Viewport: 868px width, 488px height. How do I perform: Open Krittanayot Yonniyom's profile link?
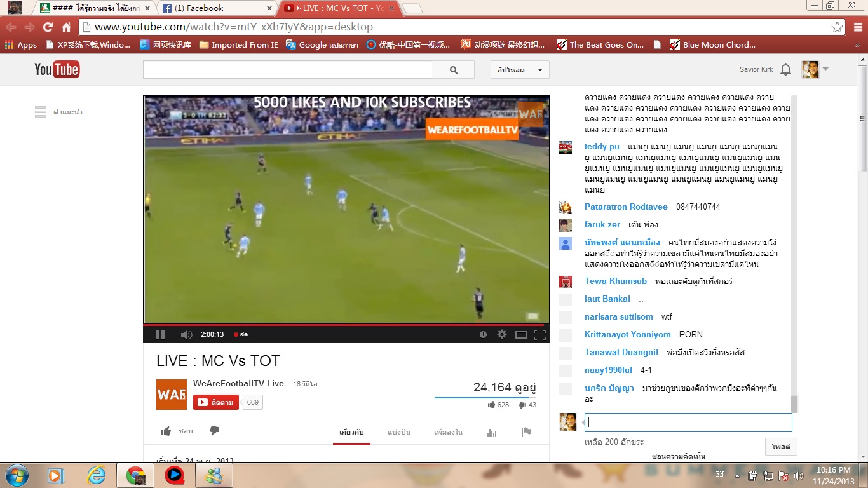[x=628, y=335]
